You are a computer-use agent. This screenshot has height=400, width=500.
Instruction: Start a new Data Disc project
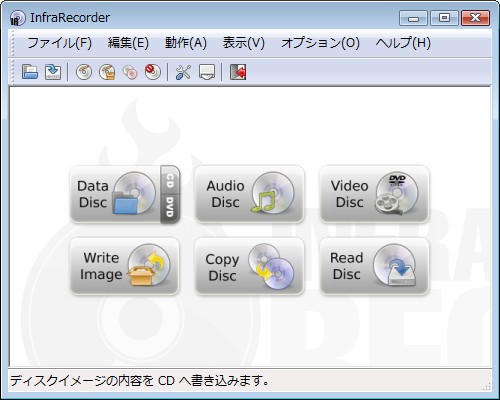click(115, 194)
